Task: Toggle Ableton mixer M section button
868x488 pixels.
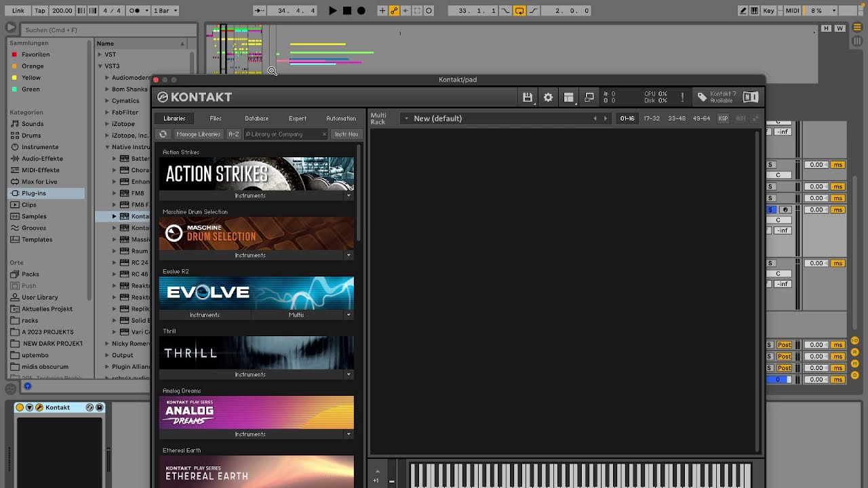Action: pos(855,363)
